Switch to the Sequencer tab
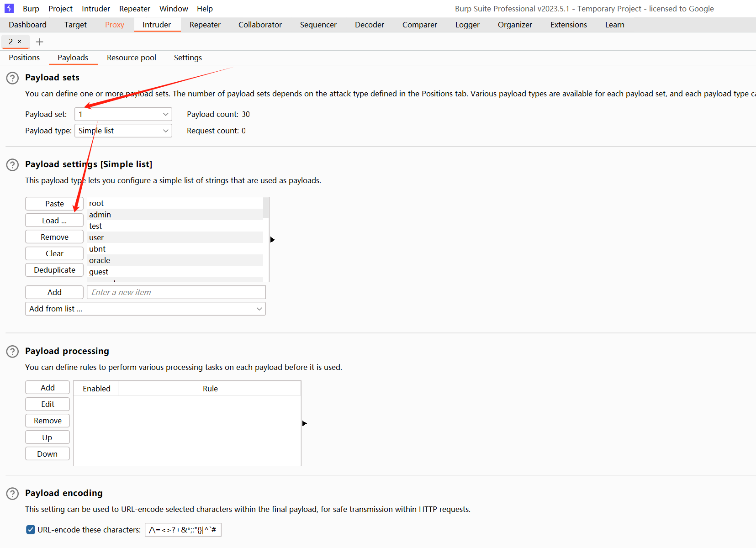756x548 pixels. point(318,25)
